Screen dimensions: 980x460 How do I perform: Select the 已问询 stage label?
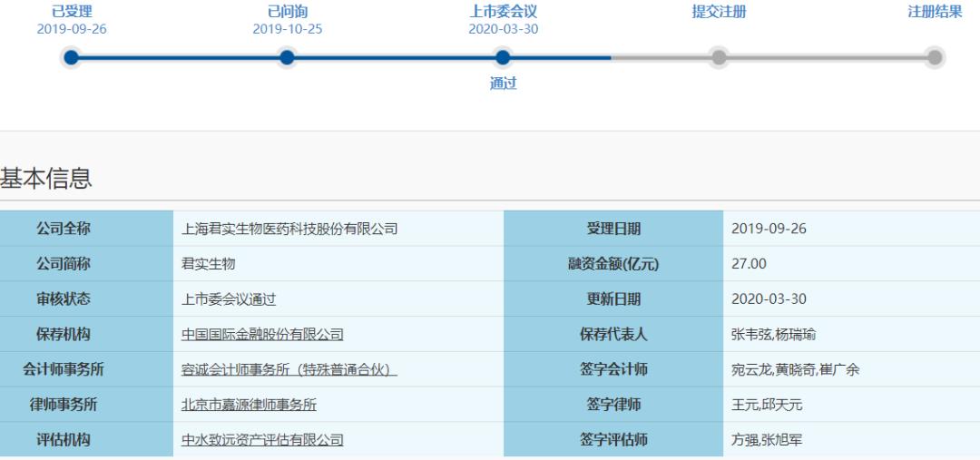point(288,11)
